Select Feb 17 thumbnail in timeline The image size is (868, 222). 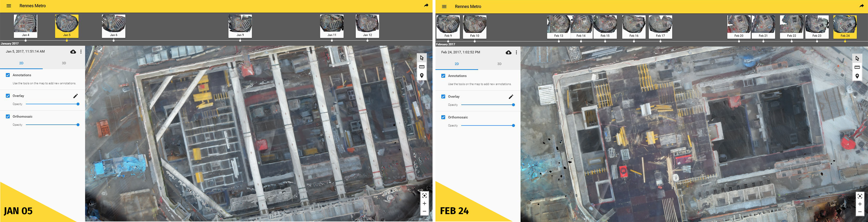tap(661, 27)
